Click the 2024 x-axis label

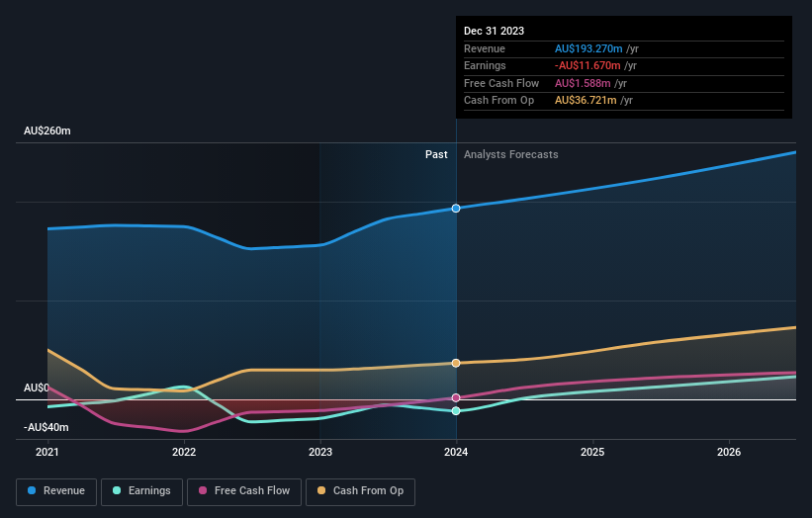pyautogui.click(x=456, y=452)
